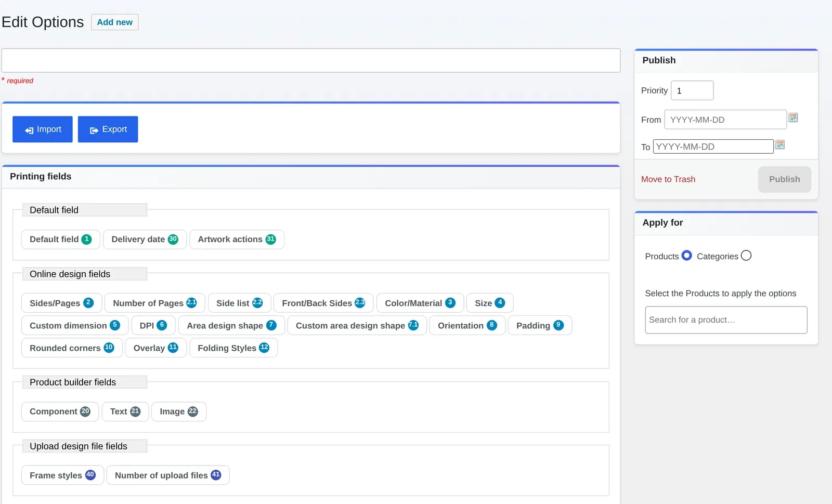Add the Custom dimension field
832x504 pixels.
point(74,326)
